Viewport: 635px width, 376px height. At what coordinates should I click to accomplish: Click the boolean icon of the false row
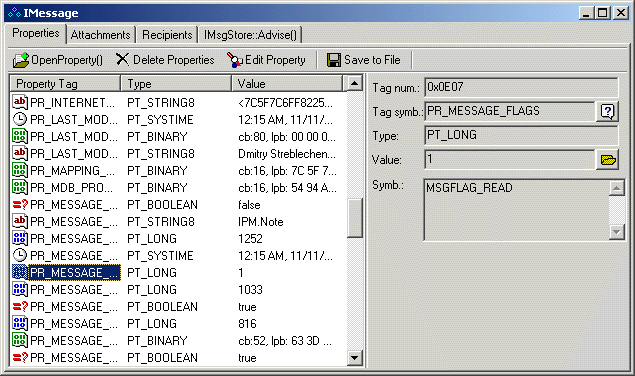tap(20, 205)
